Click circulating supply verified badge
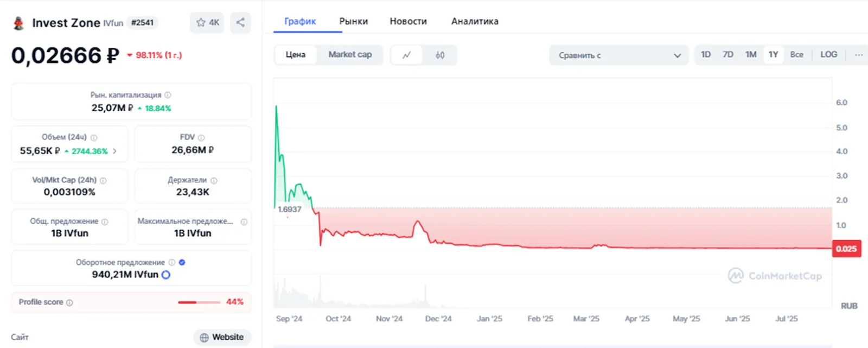 pyautogui.click(x=182, y=262)
